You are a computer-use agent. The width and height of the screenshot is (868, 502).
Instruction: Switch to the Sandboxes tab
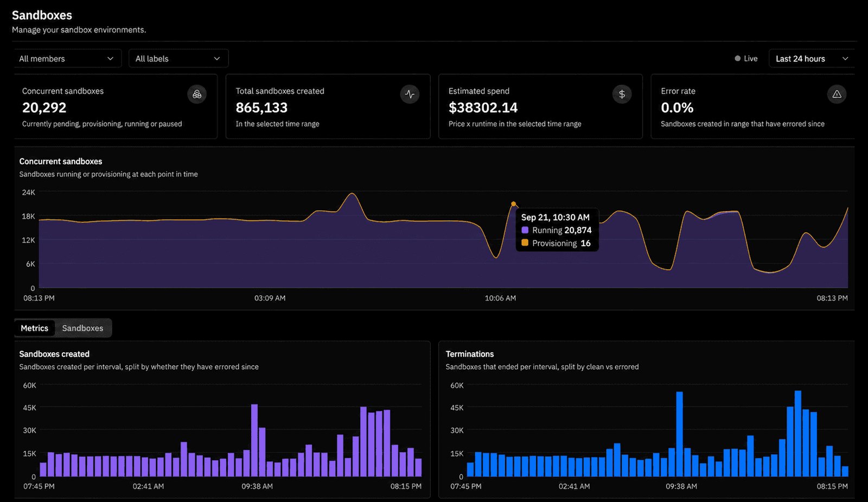click(x=82, y=328)
